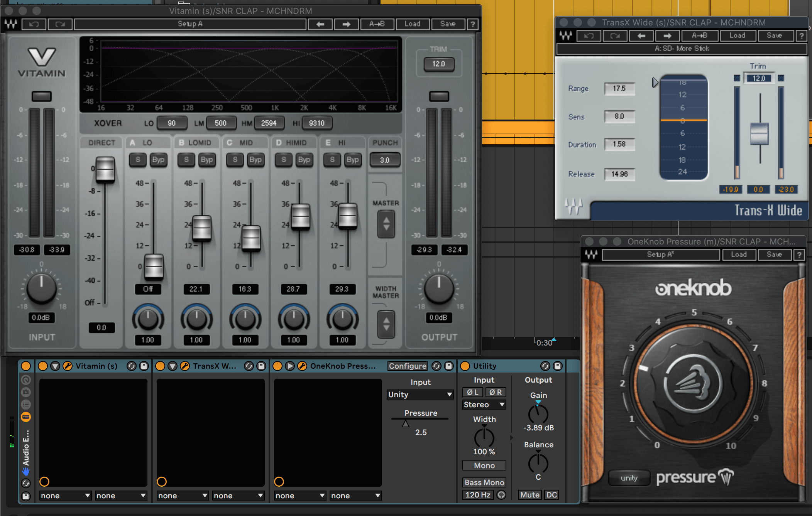Click TransX Range value 17.5
This screenshot has height=516, width=812.
[619, 88]
